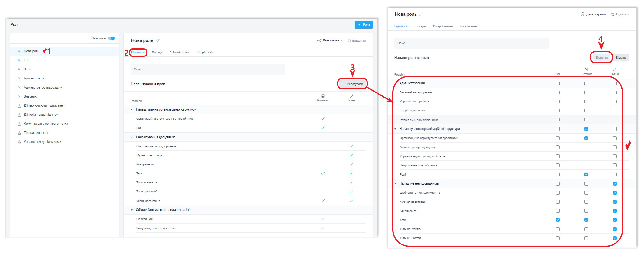The height and width of the screenshot is (255, 644).
Task: Click the blue '+ Роль' button
Action: (364, 25)
